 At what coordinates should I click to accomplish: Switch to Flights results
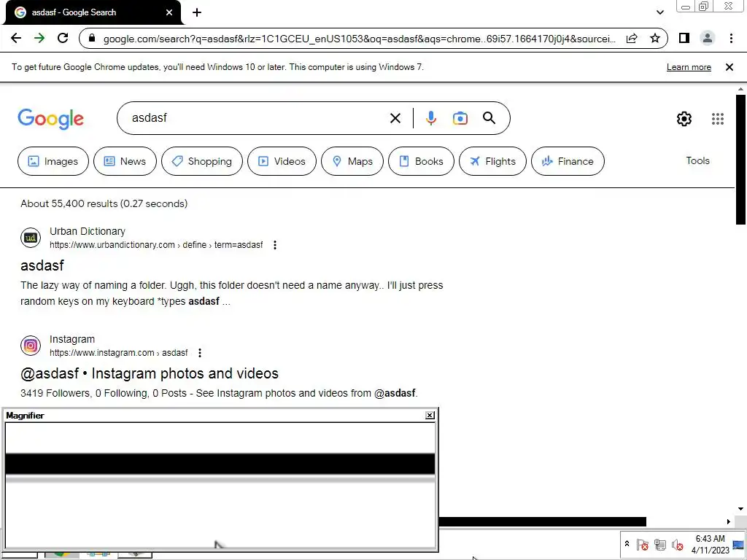coord(492,161)
